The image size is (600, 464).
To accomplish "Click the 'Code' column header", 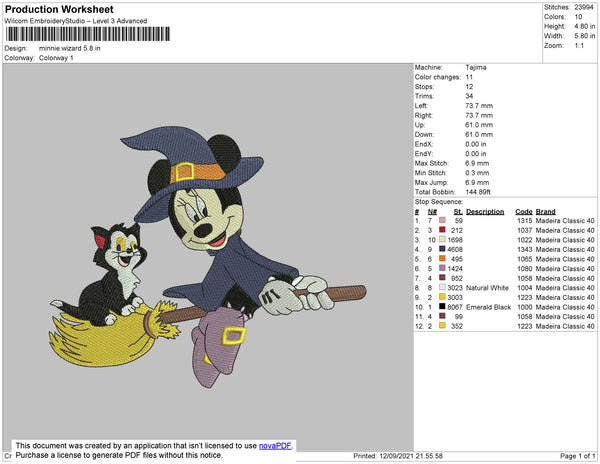I will [x=523, y=212].
